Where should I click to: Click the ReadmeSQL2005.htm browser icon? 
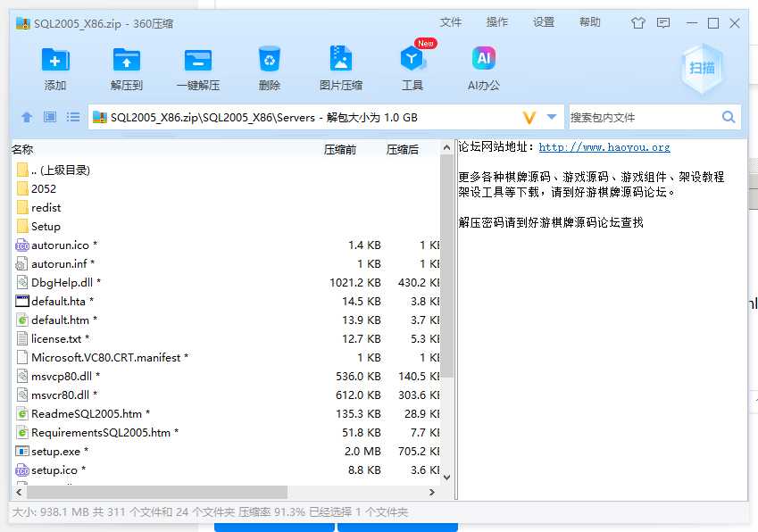[x=22, y=414]
